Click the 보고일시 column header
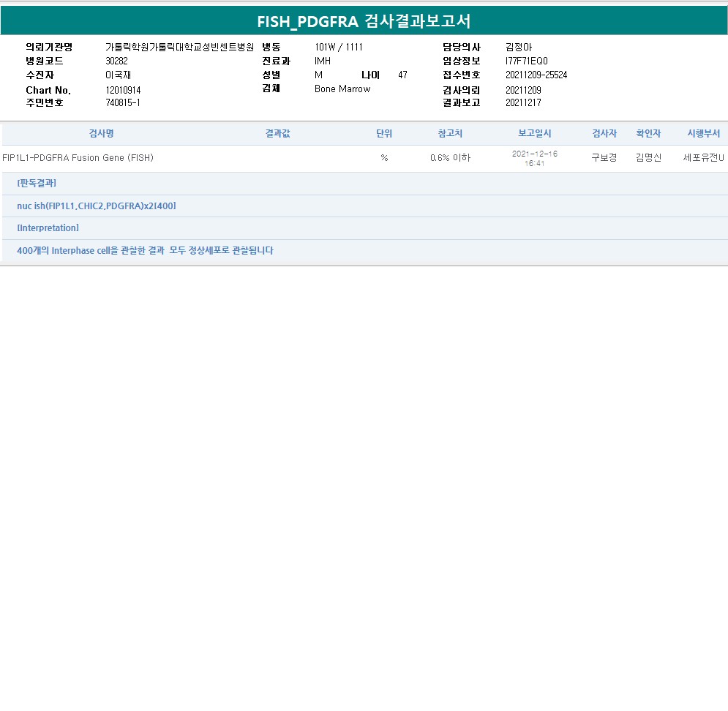Viewport: 728px width, 711px height. point(534,133)
